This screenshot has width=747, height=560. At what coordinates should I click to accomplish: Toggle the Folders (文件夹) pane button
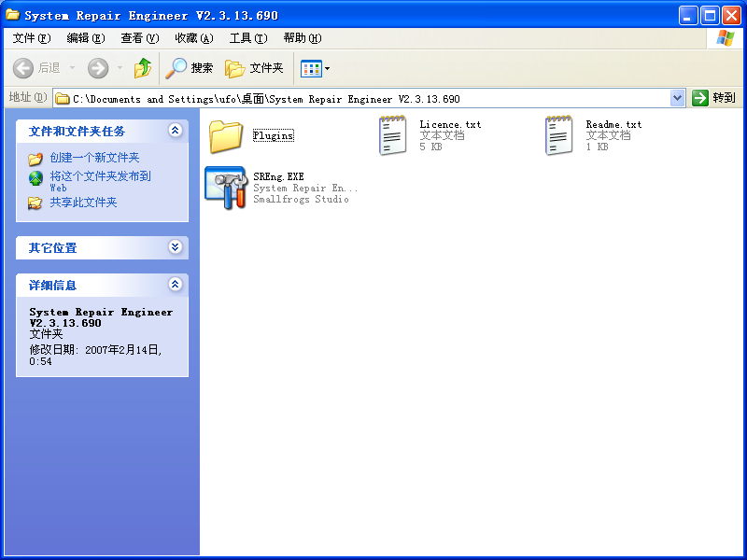254,68
